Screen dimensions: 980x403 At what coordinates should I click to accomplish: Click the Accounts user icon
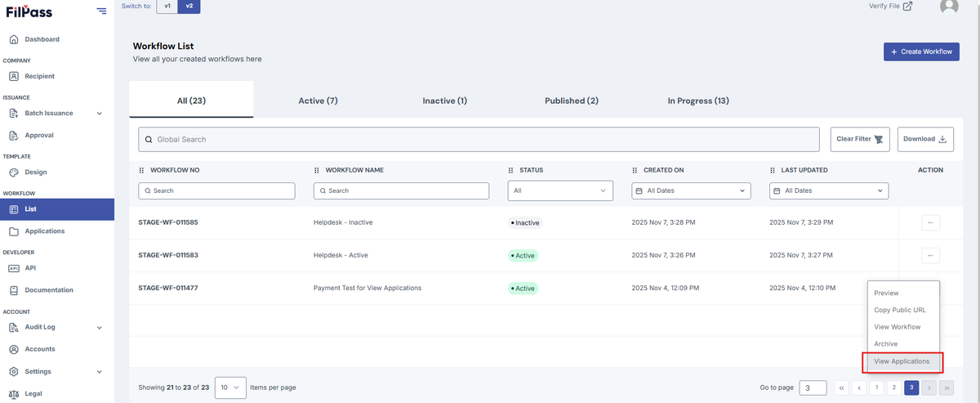click(x=14, y=349)
